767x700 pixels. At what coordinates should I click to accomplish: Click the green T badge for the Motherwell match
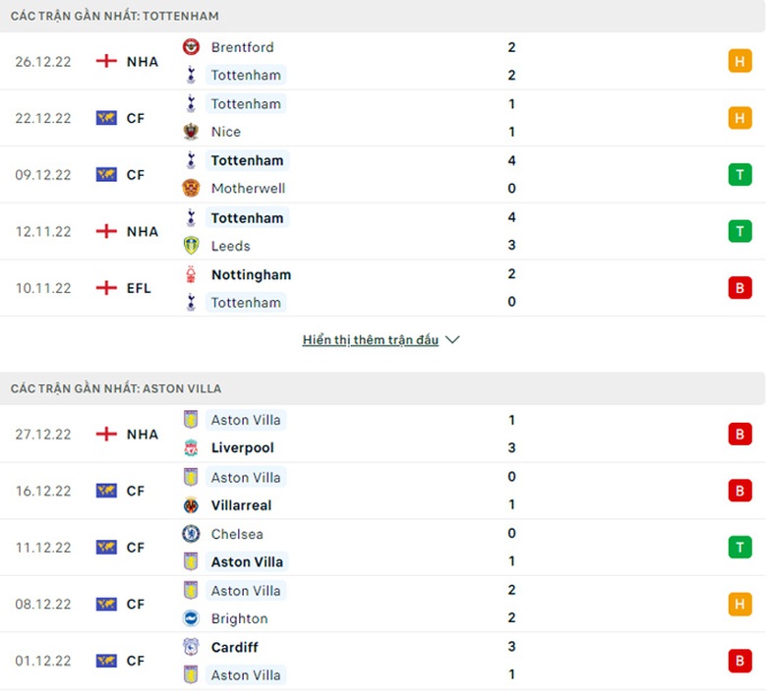pos(739,175)
